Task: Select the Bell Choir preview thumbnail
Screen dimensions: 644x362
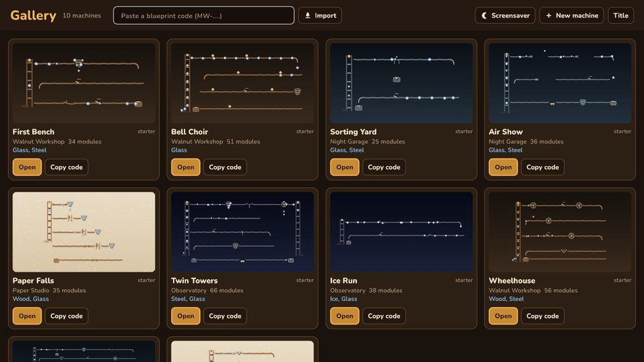Action: pyautogui.click(x=242, y=83)
